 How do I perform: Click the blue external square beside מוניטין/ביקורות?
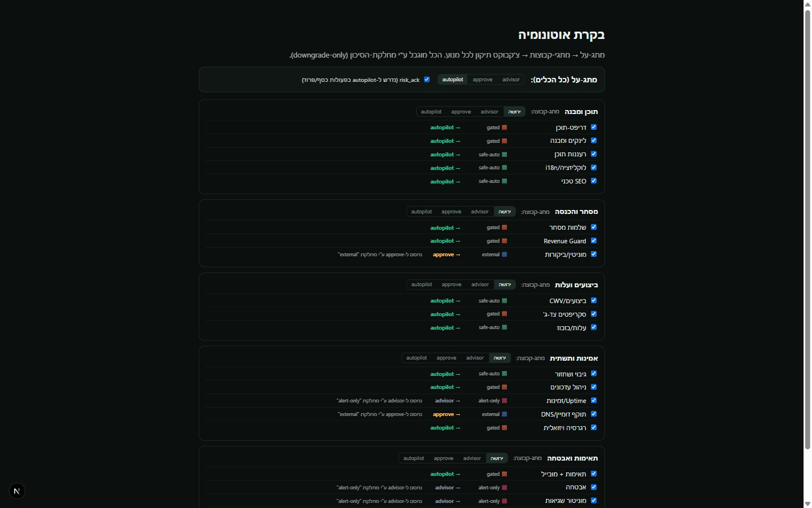point(504,255)
